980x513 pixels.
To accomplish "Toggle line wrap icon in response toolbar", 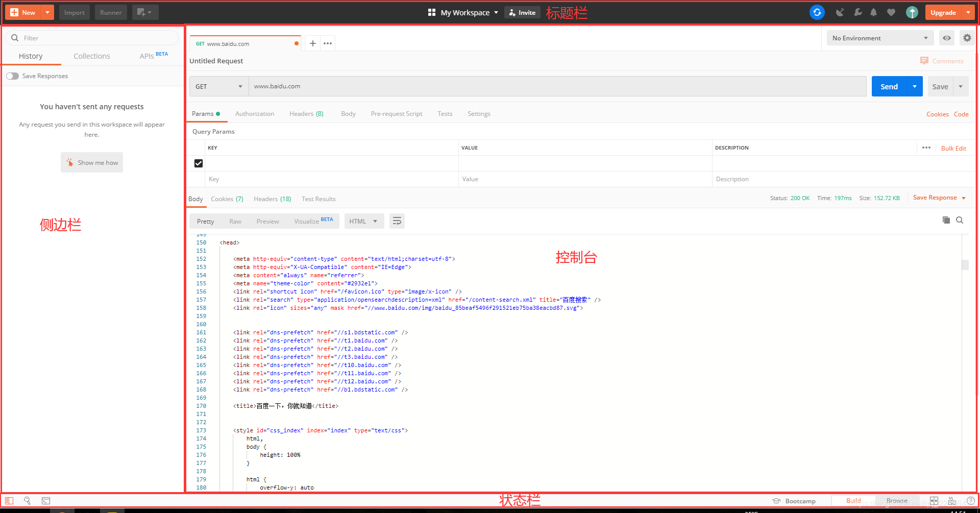I will pos(397,221).
